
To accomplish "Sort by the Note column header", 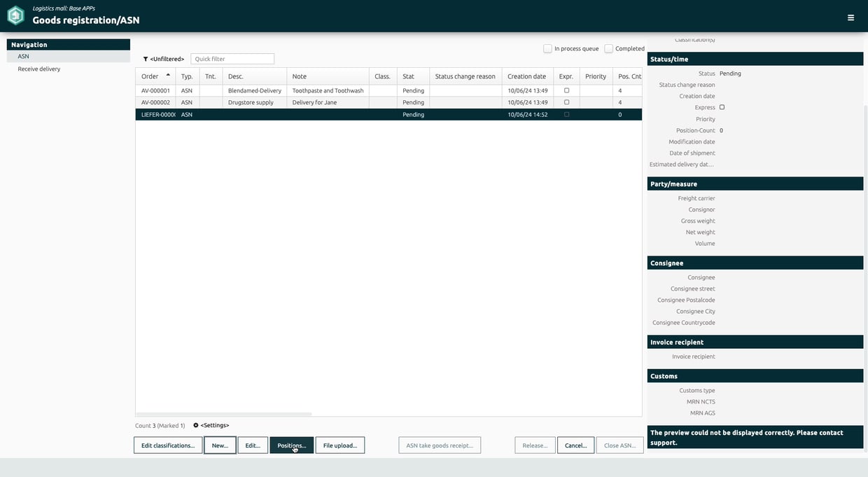I will click(328, 76).
